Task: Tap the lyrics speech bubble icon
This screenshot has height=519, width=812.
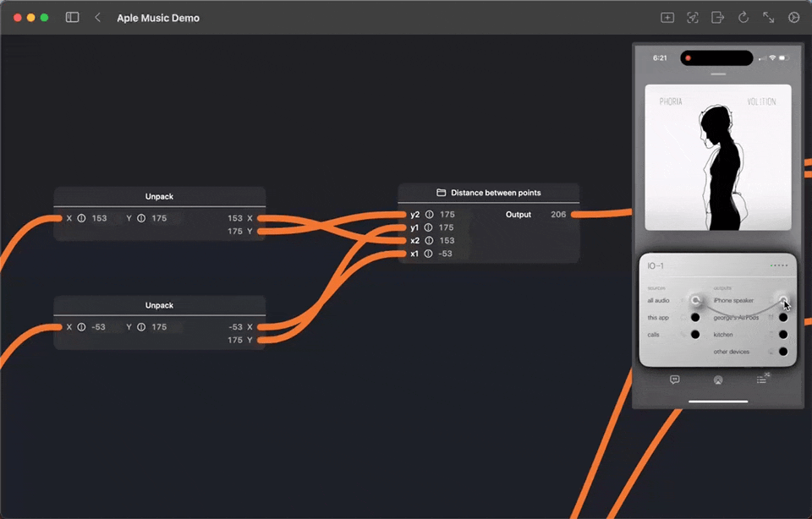Action: [x=674, y=380]
